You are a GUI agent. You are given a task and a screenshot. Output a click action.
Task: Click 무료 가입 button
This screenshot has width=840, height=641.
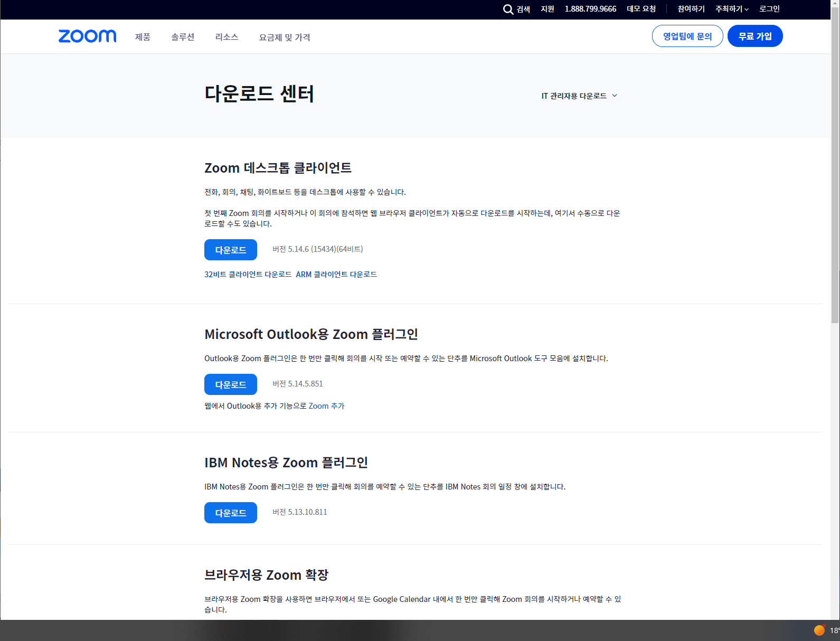(x=755, y=36)
